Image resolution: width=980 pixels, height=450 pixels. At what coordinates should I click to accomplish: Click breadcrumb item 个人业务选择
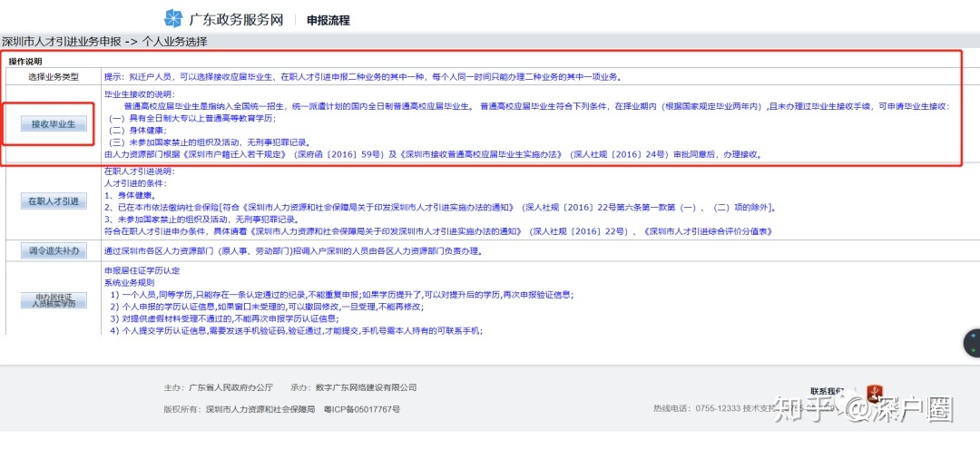coord(175,43)
